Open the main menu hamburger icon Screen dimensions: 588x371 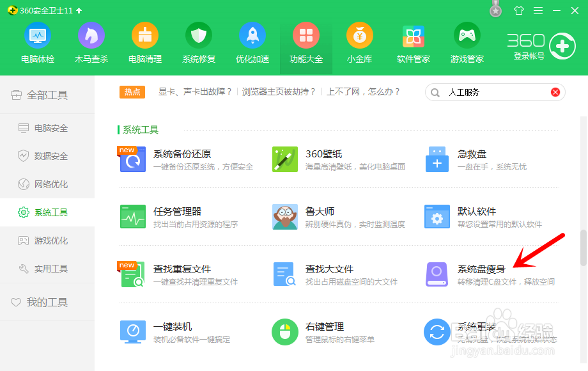[x=538, y=10]
